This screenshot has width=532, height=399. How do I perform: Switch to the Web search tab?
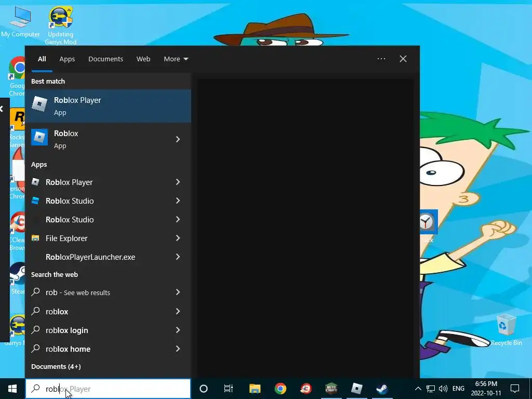point(143,59)
